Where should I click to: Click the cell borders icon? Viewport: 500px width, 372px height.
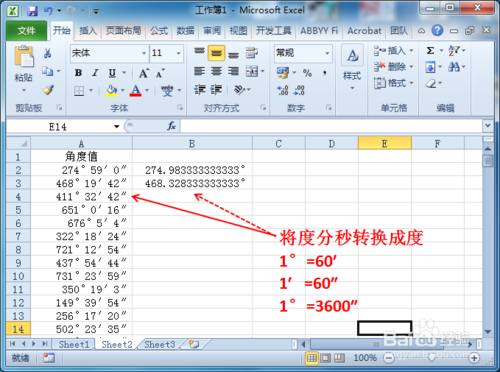pyautogui.click(x=79, y=90)
